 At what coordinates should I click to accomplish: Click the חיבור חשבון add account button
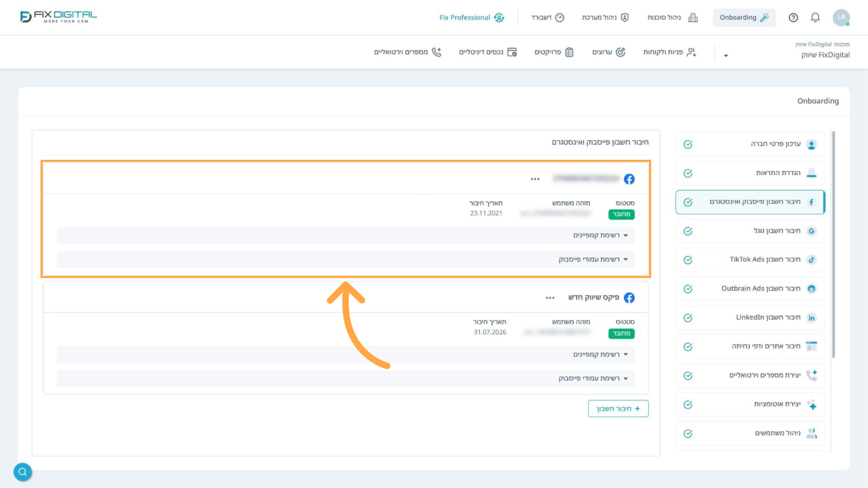click(618, 408)
